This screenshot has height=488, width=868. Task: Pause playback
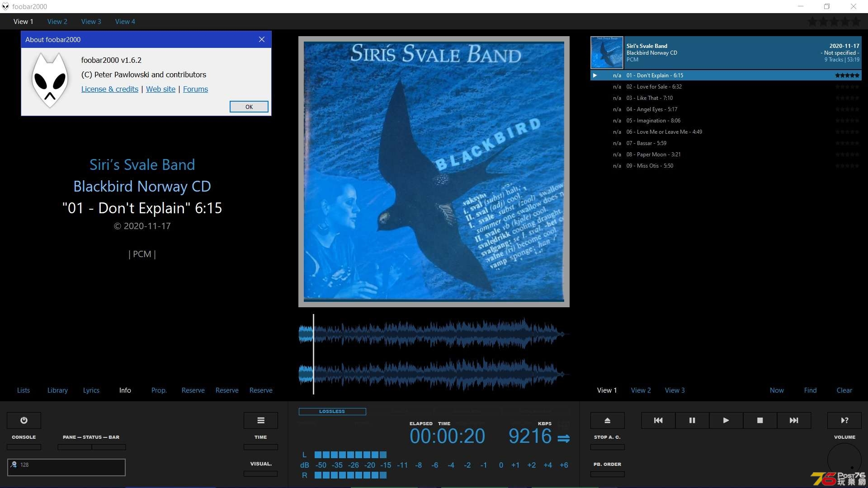point(692,420)
